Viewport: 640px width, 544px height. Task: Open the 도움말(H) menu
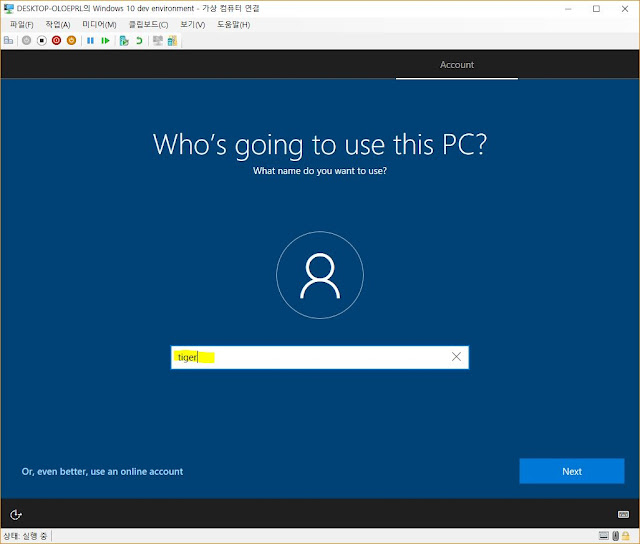coord(233,24)
